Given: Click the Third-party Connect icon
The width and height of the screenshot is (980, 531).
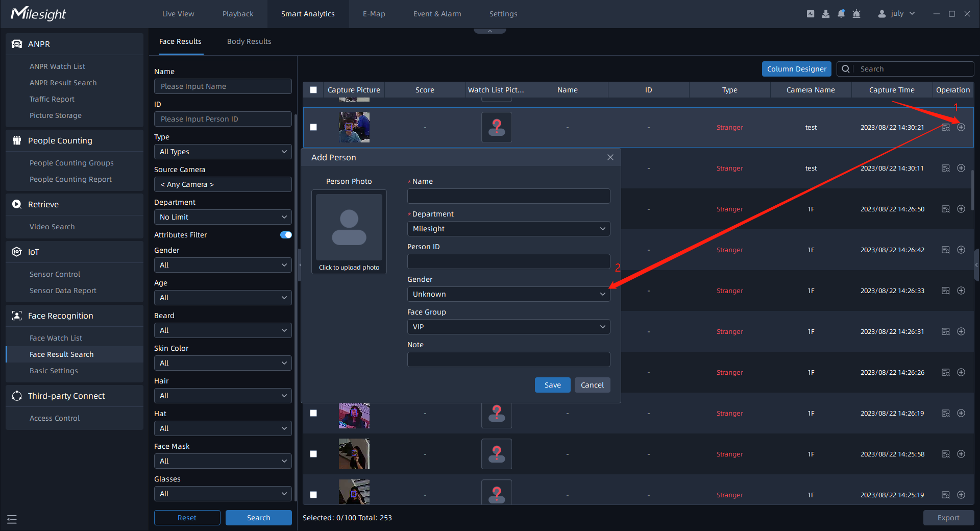Looking at the screenshot, I should coord(17,396).
